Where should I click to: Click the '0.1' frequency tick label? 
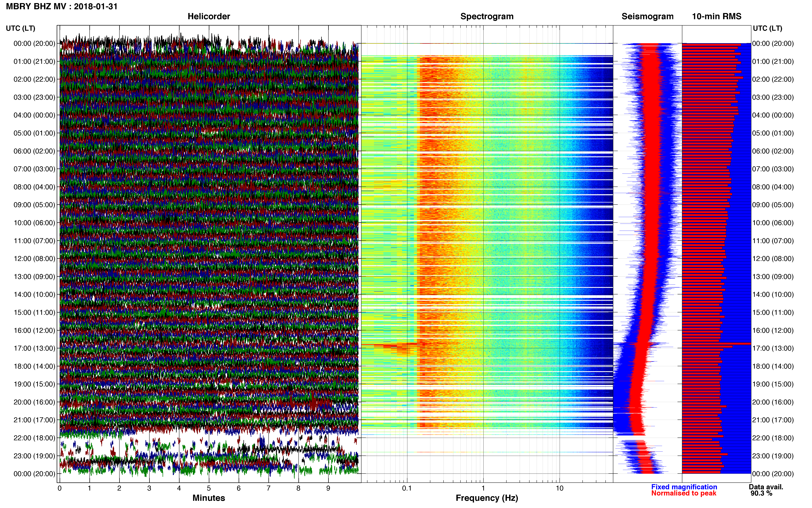407,488
